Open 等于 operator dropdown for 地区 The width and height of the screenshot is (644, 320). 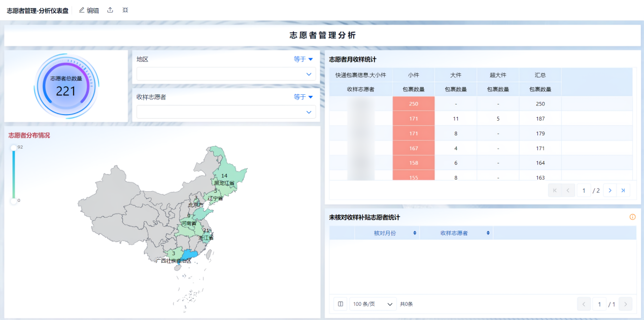pyautogui.click(x=303, y=59)
